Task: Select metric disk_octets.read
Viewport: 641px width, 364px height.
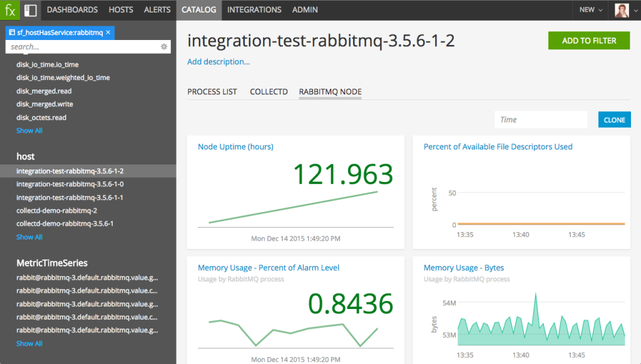Action: [41, 118]
